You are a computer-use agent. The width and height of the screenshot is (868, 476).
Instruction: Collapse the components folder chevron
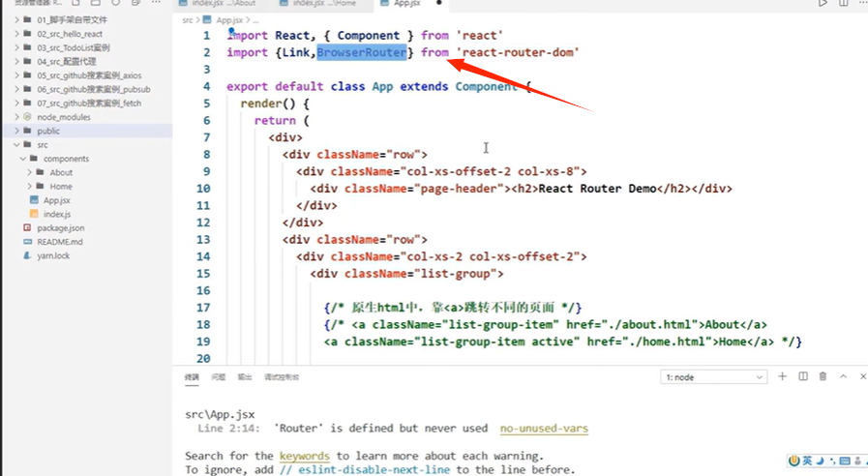tap(23, 159)
